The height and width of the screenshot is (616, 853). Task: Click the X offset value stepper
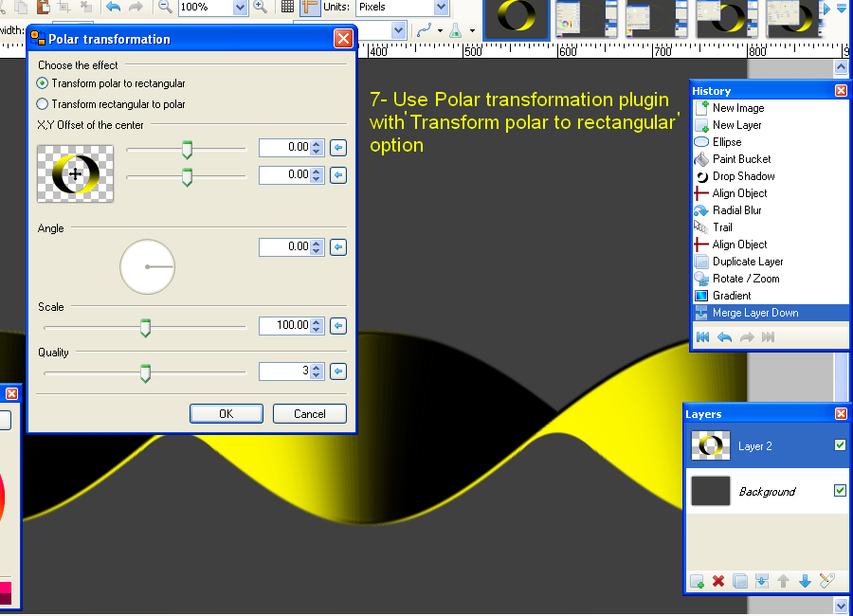[317, 148]
